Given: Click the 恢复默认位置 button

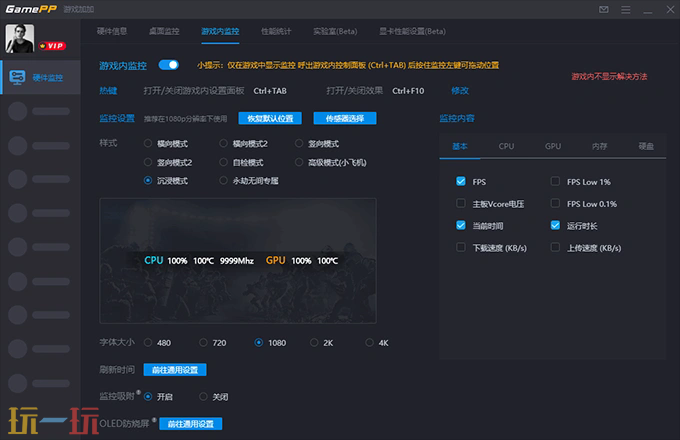Looking at the screenshot, I should 270,118.
